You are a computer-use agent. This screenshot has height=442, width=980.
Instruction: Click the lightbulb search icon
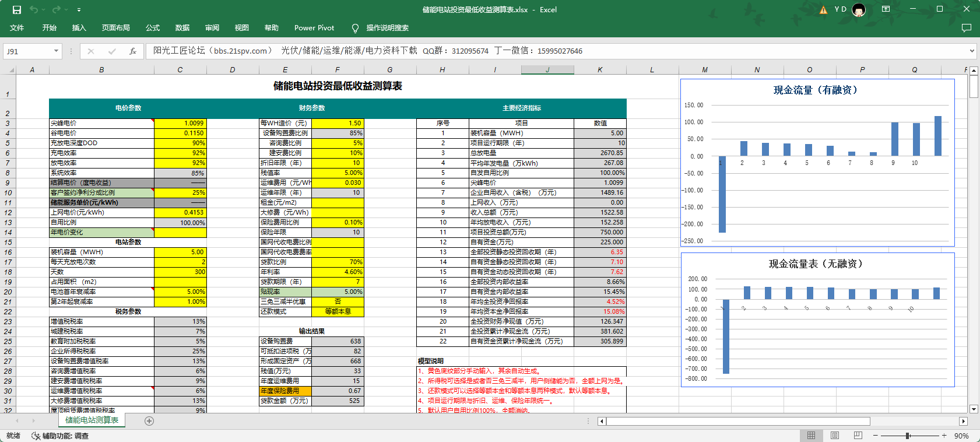[x=355, y=28]
